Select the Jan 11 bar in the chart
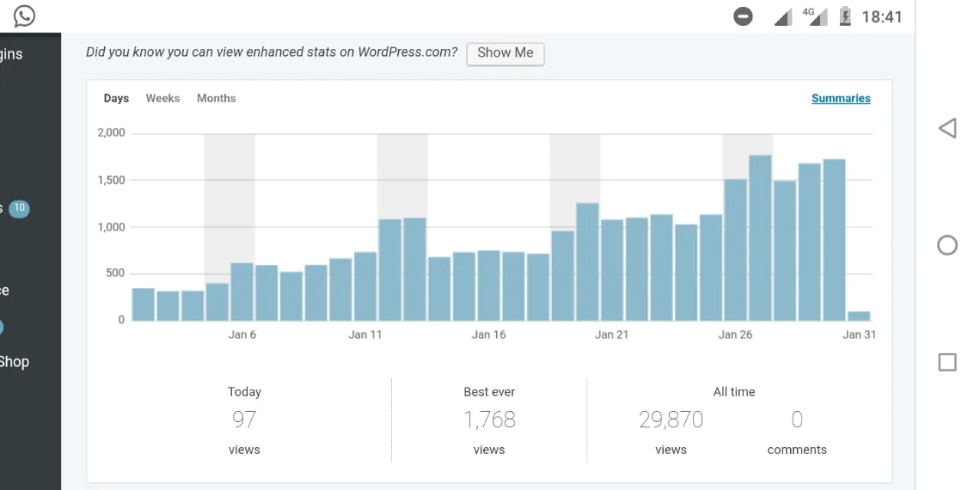 point(365,286)
